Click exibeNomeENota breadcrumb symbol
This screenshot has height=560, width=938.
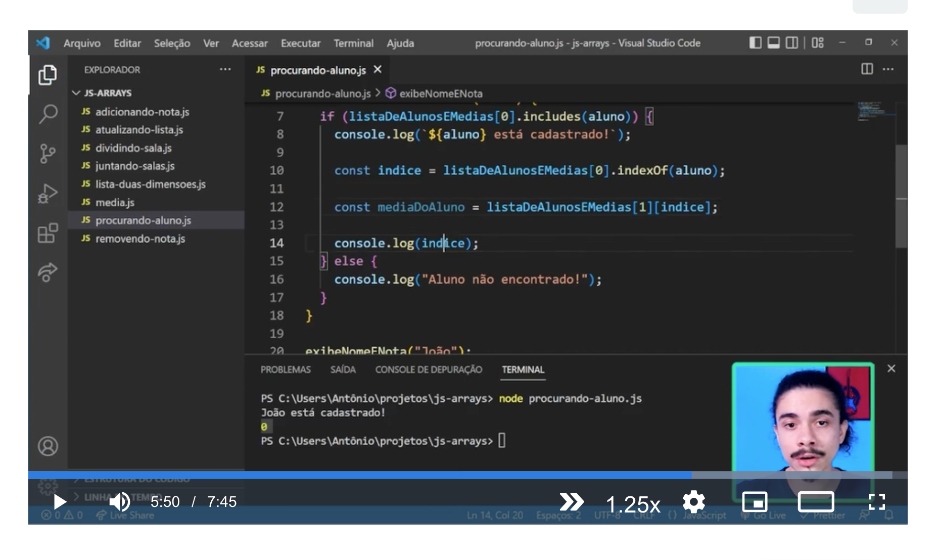(x=434, y=94)
